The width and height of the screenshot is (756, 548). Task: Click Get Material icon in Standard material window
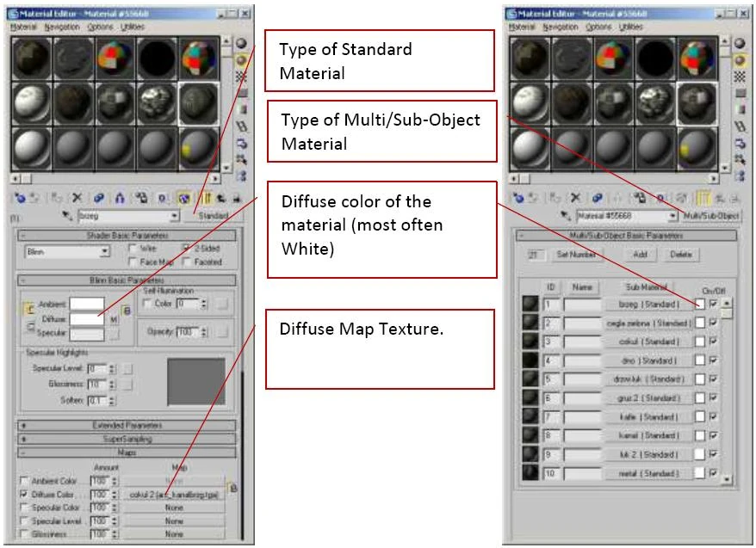pos(20,198)
